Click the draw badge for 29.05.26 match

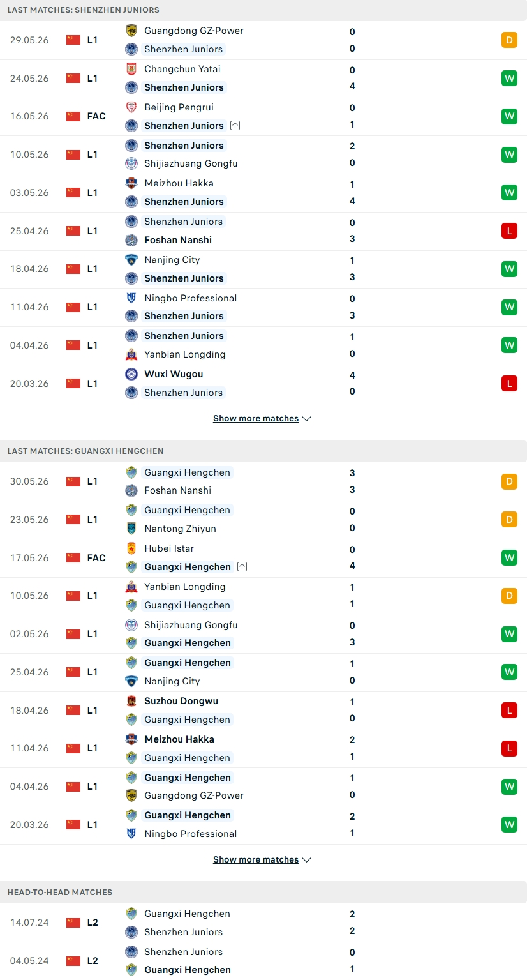[x=509, y=40]
